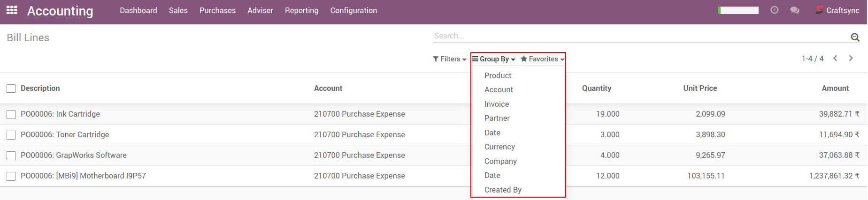Tick checkbox for Toner Cartridge line
Screen dimensions: 868x200
[x=11, y=135]
